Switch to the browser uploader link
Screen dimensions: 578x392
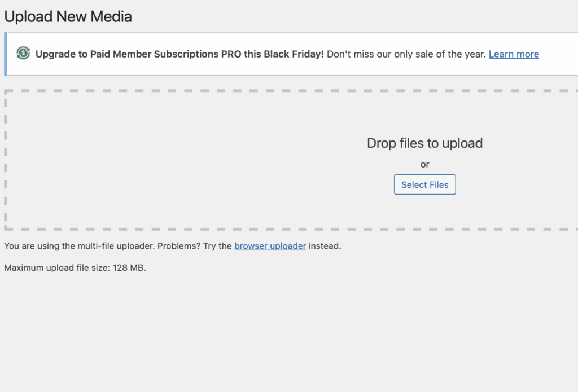pos(270,246)
